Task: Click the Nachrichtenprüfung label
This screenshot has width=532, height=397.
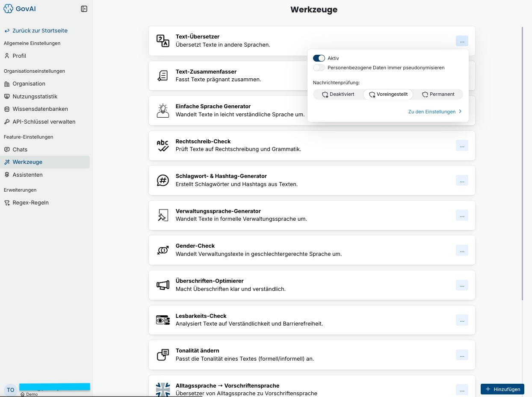Action: (x=337, y=83)
